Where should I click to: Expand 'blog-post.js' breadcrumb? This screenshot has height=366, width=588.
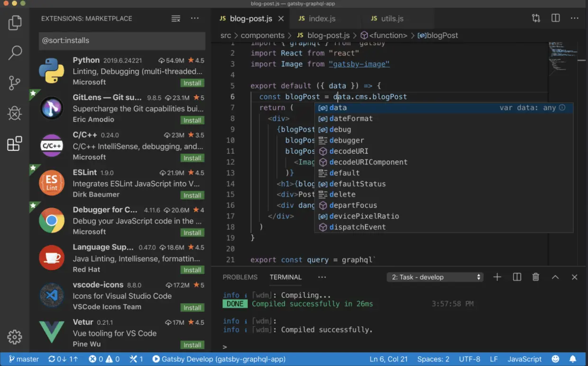click(x=323, y=35)
